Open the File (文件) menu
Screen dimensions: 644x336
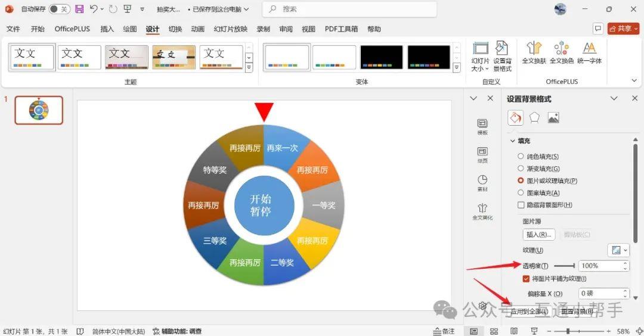[13, 29]
